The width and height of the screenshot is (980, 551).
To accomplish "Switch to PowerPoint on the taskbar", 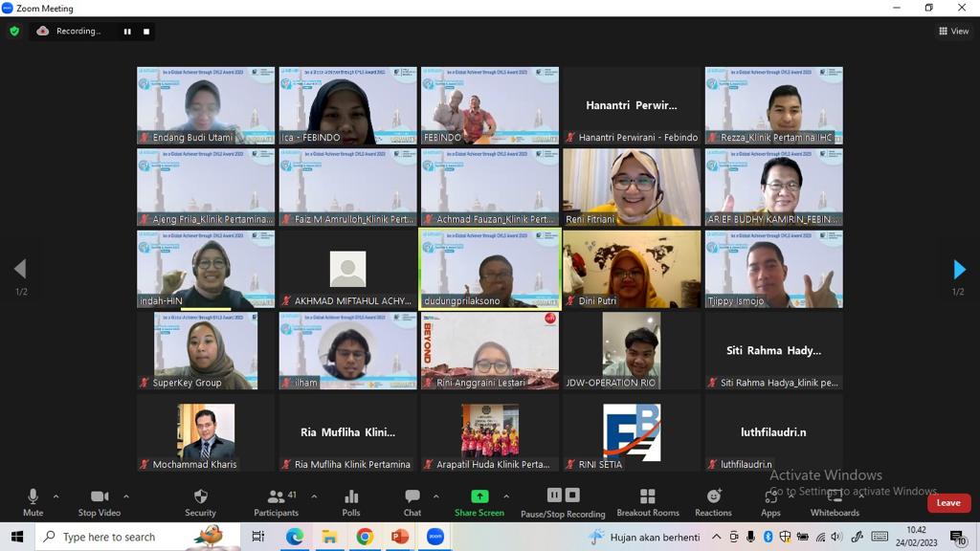I will tap(400, 537).
